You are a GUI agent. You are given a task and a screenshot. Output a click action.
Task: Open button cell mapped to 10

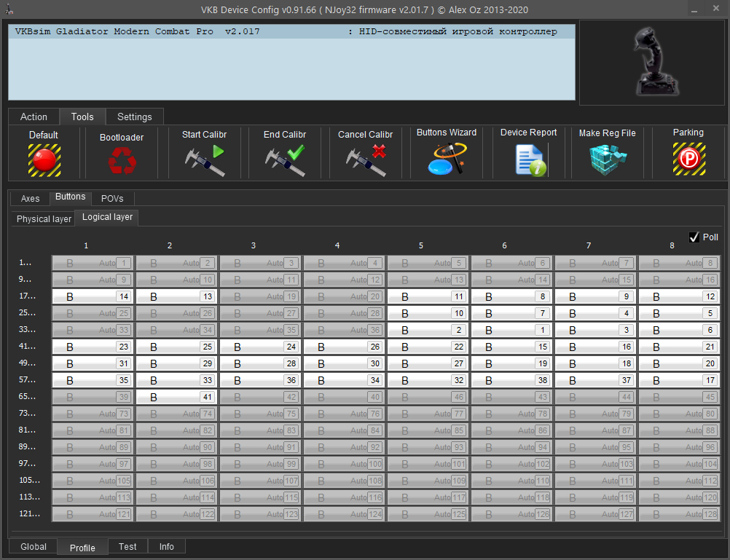[428, 313]
